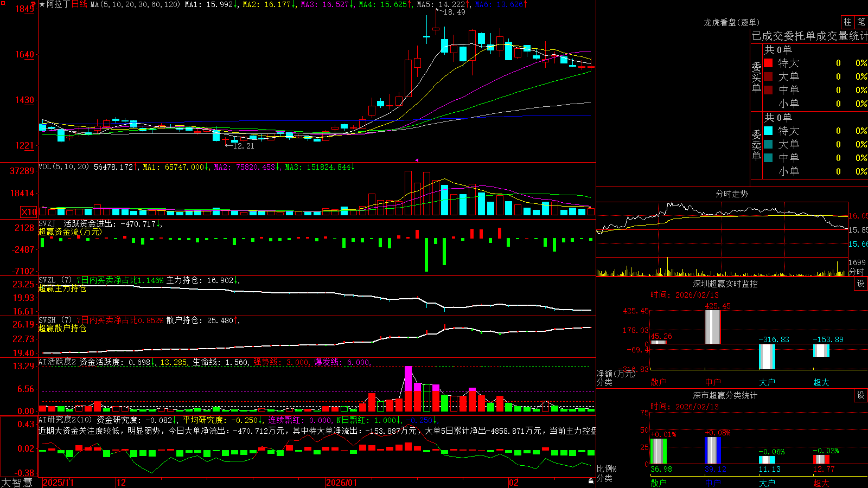Screen dimensions: 868x488
Task: Click the 阿拉丁 stock name
Action: click(58, 4)
